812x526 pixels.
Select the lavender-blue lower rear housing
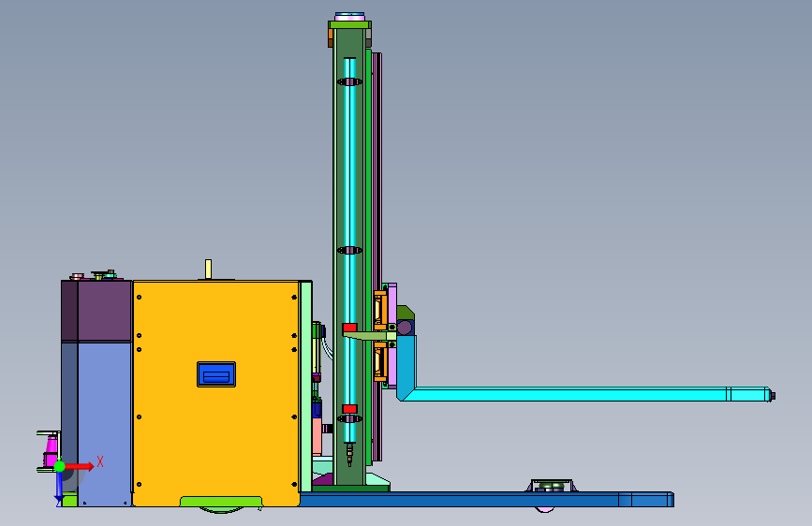pyautogui.click(x=104, y=423)
